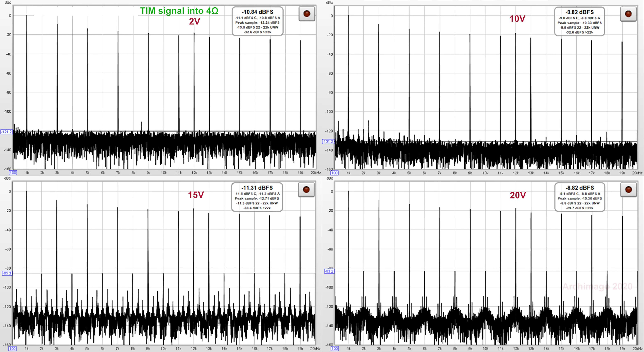Click the record button in the 2V plot
The image size is (644, 352).
click(307, 14)
